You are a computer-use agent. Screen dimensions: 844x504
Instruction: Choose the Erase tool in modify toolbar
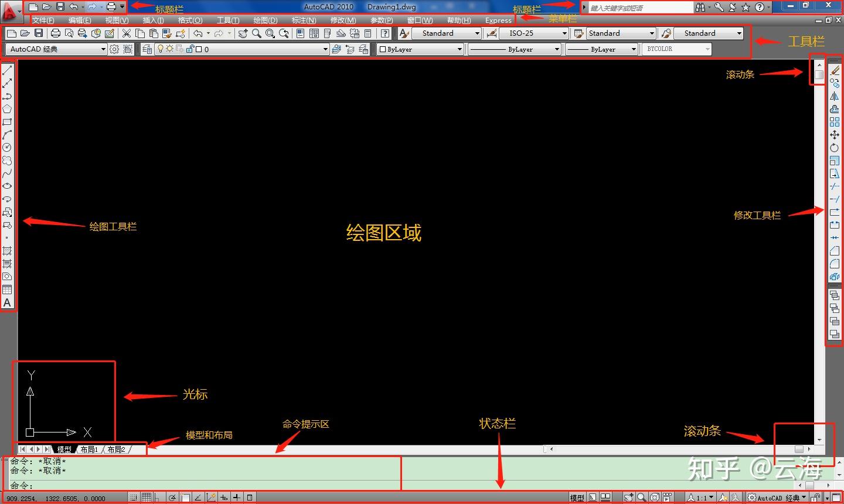coord(835,71)
